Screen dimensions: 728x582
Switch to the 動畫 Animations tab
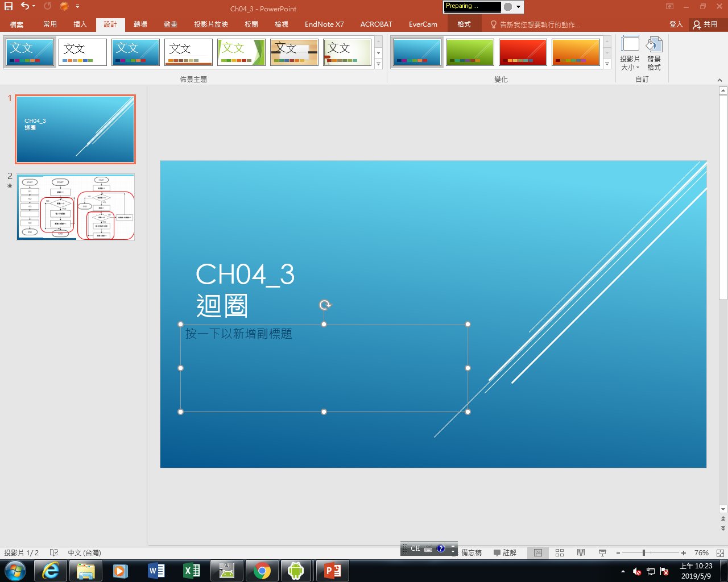point(171,24)
